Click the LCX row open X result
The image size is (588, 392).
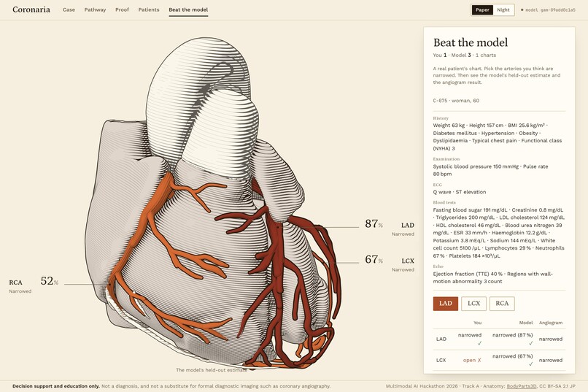[x=472, y=360]
